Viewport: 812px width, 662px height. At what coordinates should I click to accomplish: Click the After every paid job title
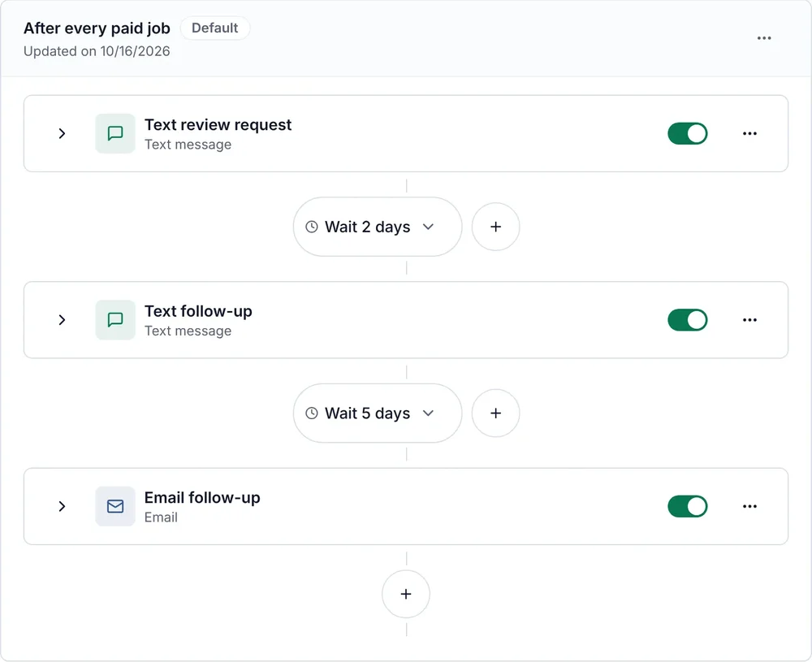click(97, 28)
